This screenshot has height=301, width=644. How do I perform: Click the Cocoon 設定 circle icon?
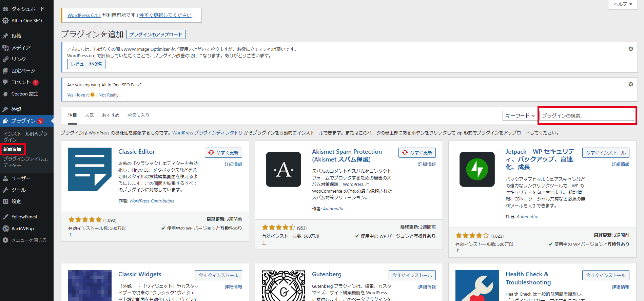pos(5,94)
